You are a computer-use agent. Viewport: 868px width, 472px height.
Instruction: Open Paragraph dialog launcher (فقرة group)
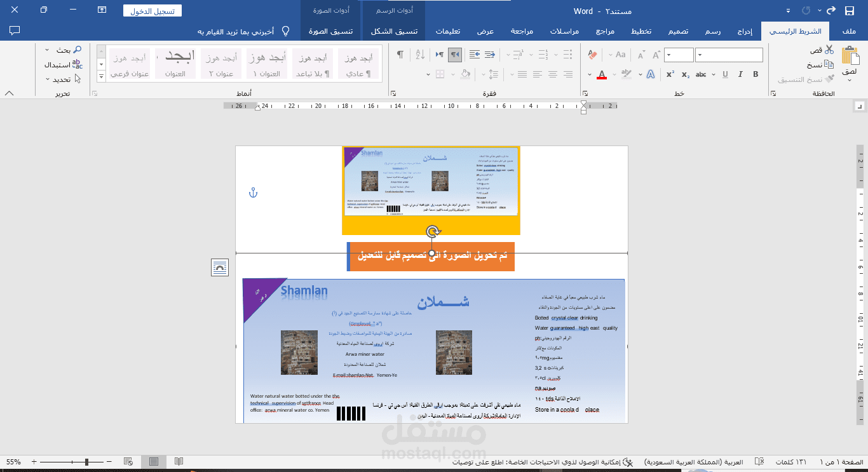(392, 93)
